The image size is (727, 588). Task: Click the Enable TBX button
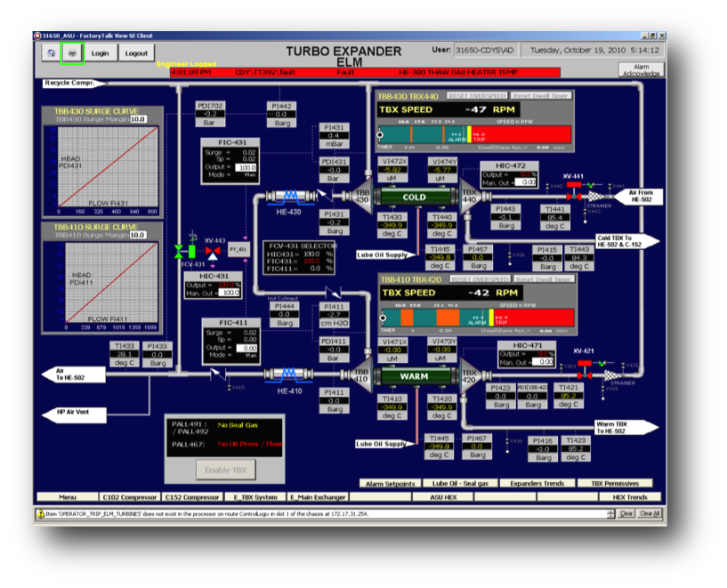(226, 470)
